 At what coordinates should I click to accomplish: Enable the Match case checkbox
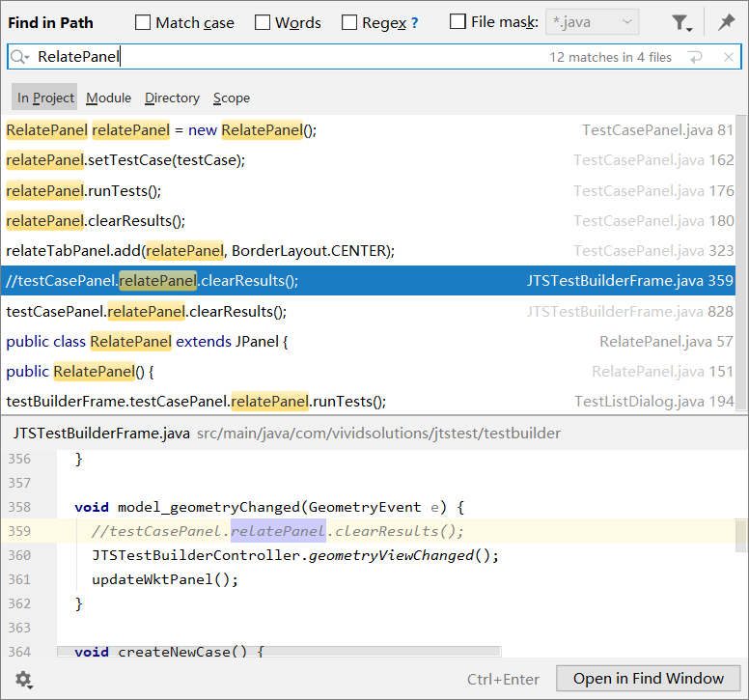pos(143,22)
